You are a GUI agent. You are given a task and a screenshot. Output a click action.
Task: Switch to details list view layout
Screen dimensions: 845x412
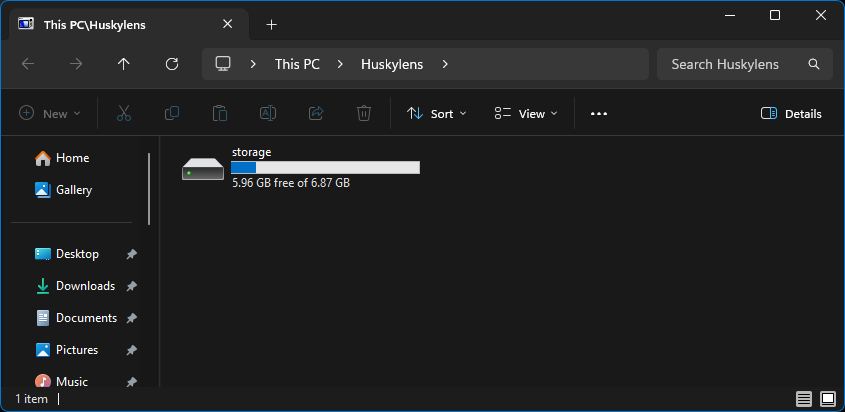(803, 399)
